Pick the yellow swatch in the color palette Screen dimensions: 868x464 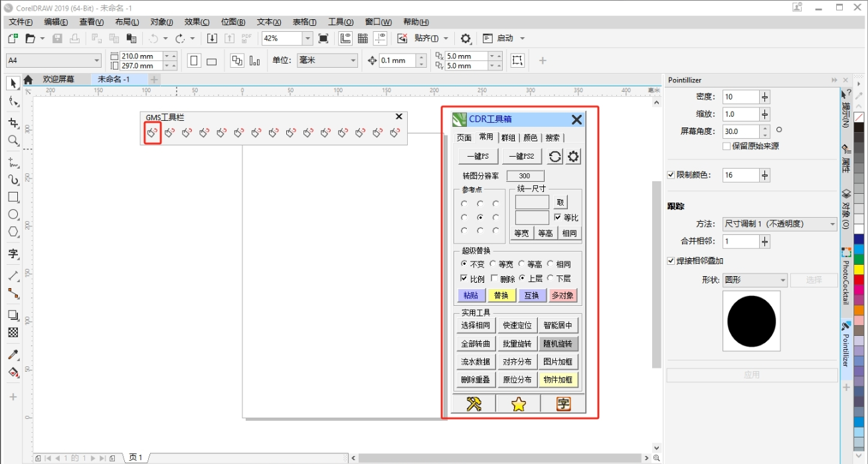859,270
